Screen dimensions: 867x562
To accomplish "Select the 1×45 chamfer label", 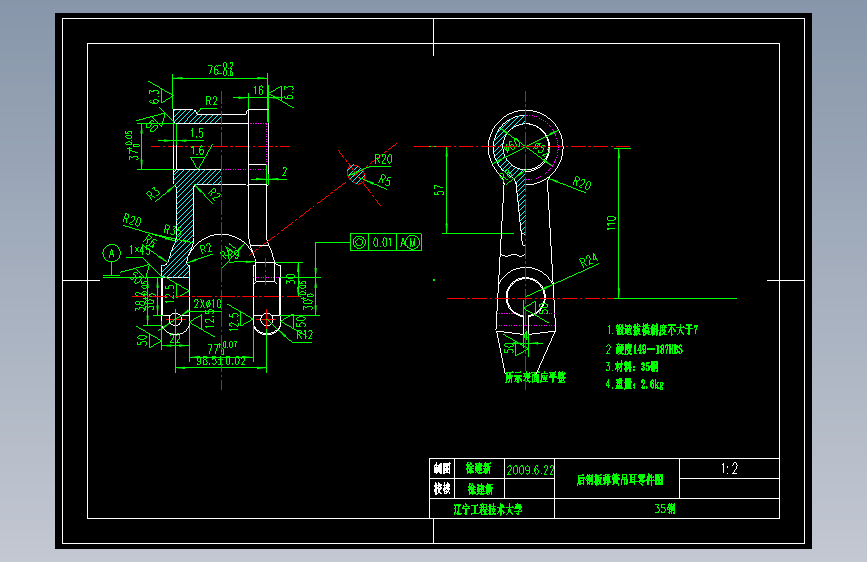I will point(139,250).
